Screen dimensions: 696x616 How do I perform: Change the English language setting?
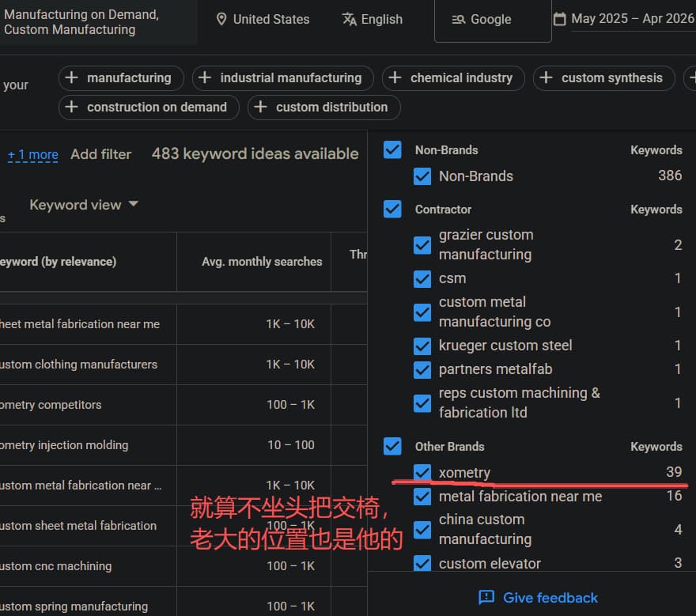[373, 20]
